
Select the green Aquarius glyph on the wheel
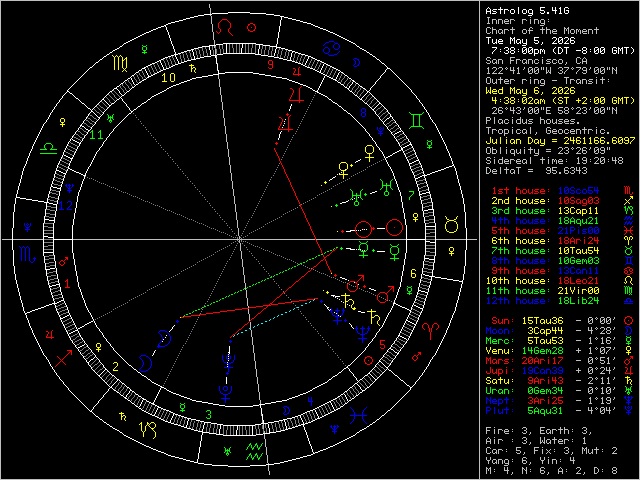coord(255,452)
